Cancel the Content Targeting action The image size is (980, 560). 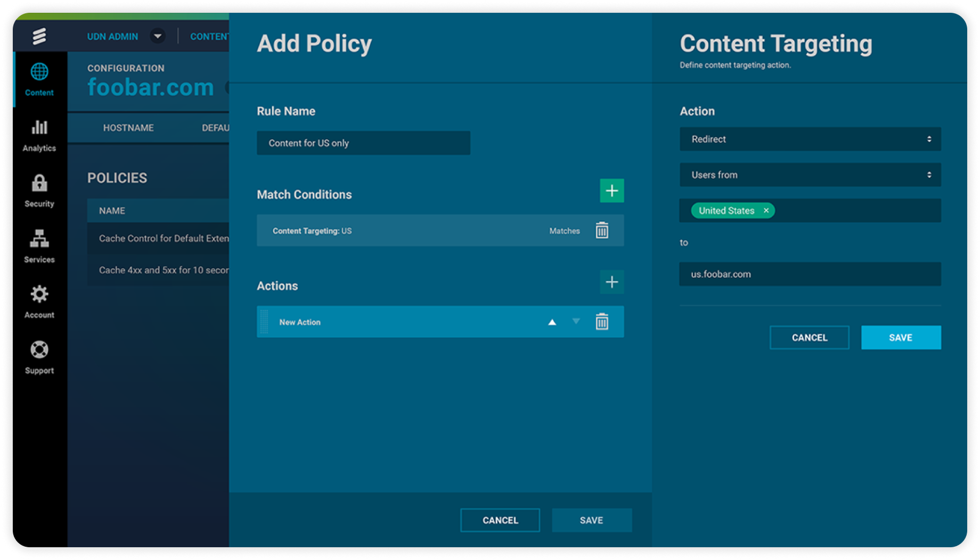pos(810,337)
